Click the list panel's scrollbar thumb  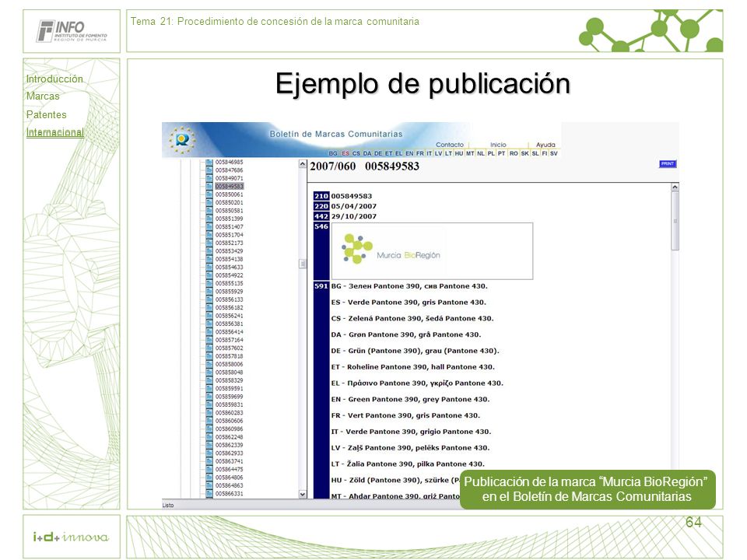[303, 264]
